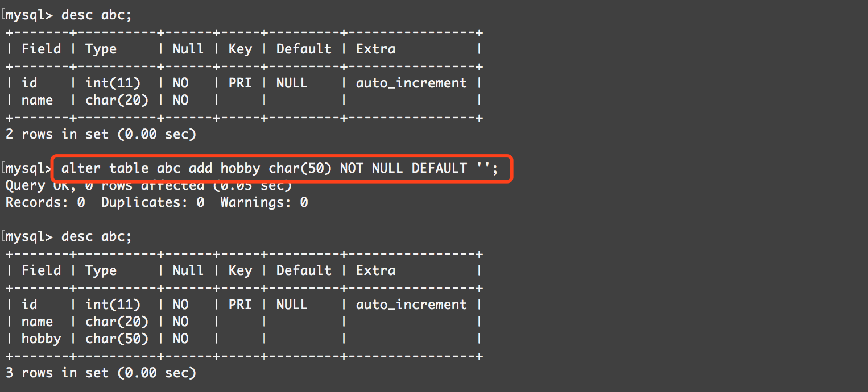Click 'Extra' header of the second table
Image resolution: width=868 pixels, height=392 pixels.
point(375,271)
